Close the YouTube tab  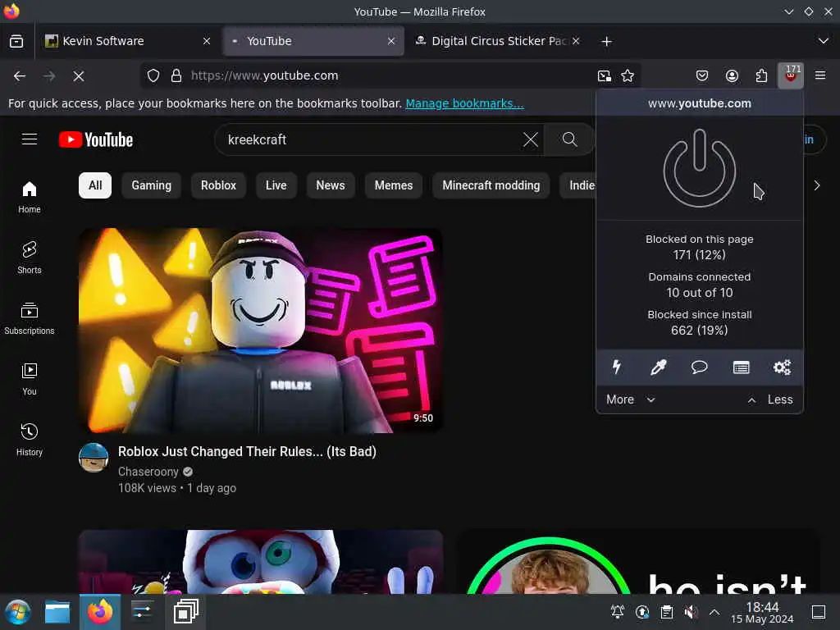391,41
